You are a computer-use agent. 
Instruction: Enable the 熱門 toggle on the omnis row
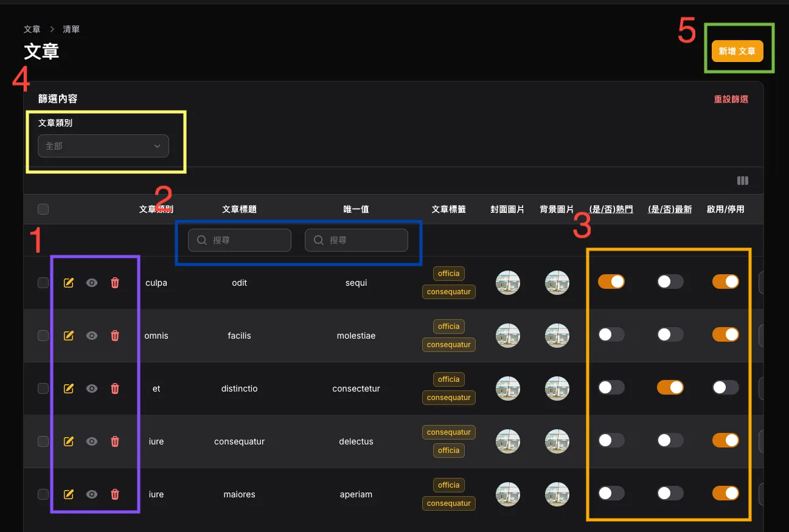click(611, 334)
